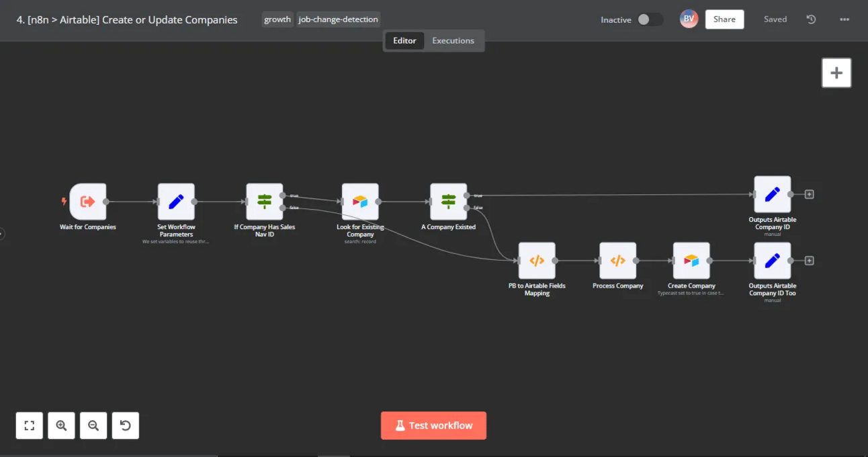
Task: Open the Outputs Airtable Company ID node
Action: point(773,194)
